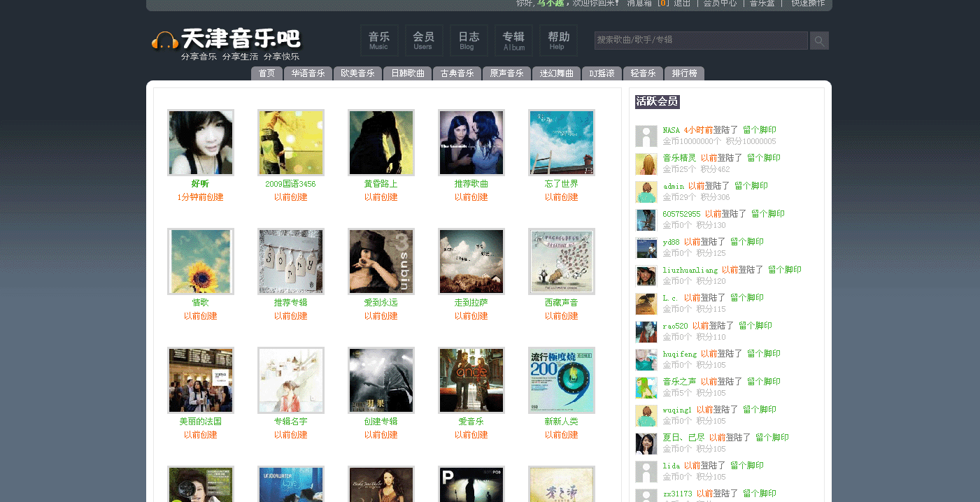This screenshot has width=980, height=502.
Task: Go to the 会员 Users section
Action: pyautogui.click(x=424, y=41)
